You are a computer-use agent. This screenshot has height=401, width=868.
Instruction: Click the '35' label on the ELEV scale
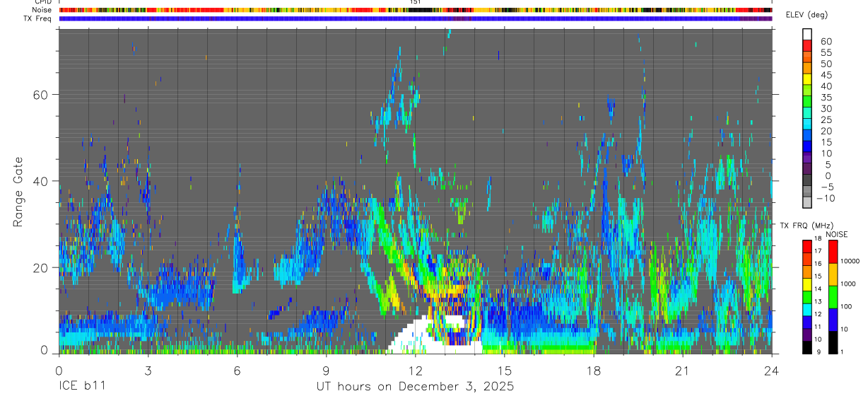click(825, 97)
